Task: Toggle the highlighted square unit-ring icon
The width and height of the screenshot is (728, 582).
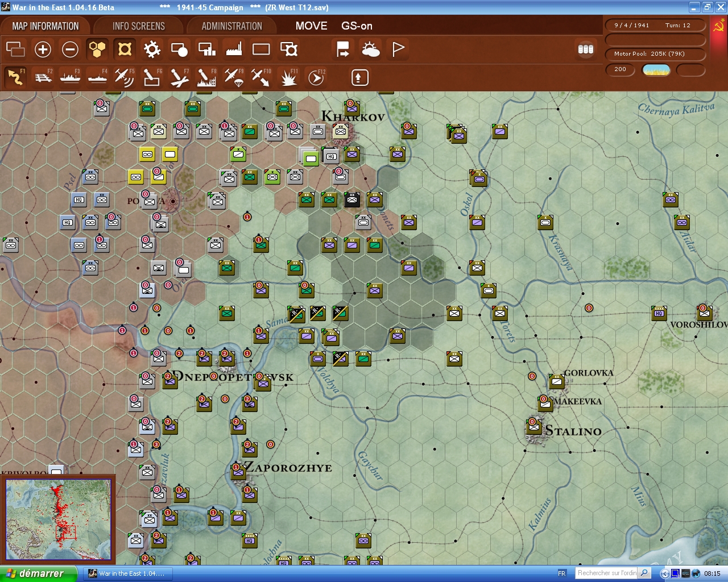Action: click(x=125, y=49)
